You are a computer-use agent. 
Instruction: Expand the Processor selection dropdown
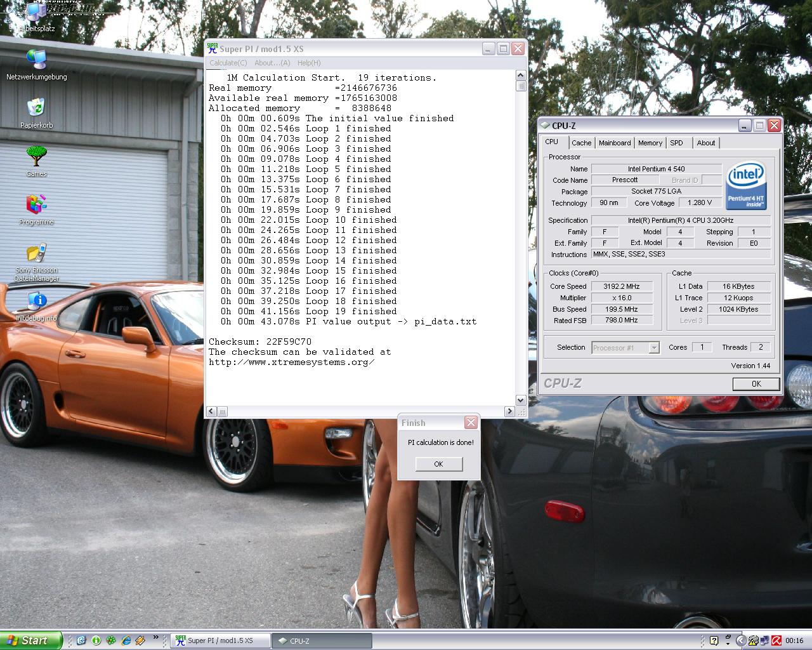click(654, 348)
